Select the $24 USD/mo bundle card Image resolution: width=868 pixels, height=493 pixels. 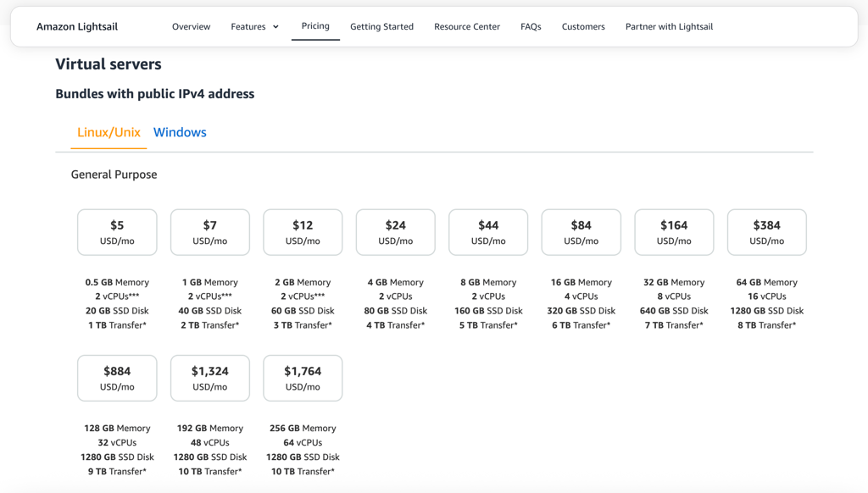(x=396, y=232)
